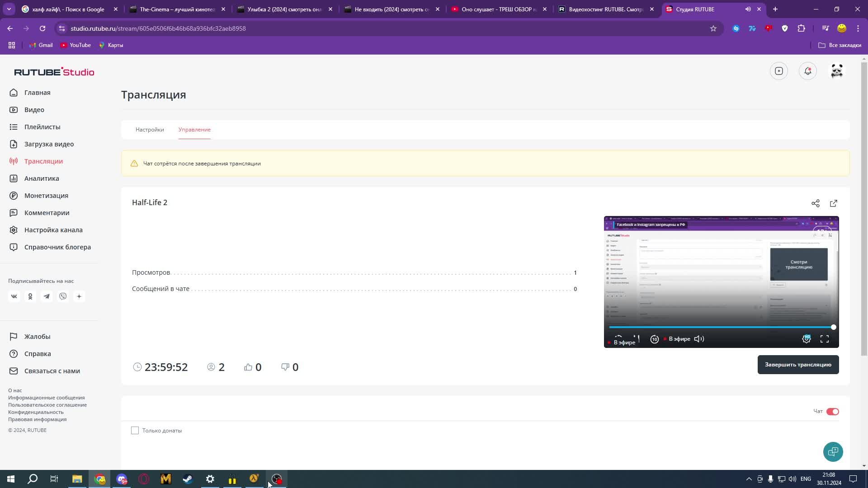The image size is (868, 488).
Task: Check the Только донаты checkbox
Action: pos(135,431)
